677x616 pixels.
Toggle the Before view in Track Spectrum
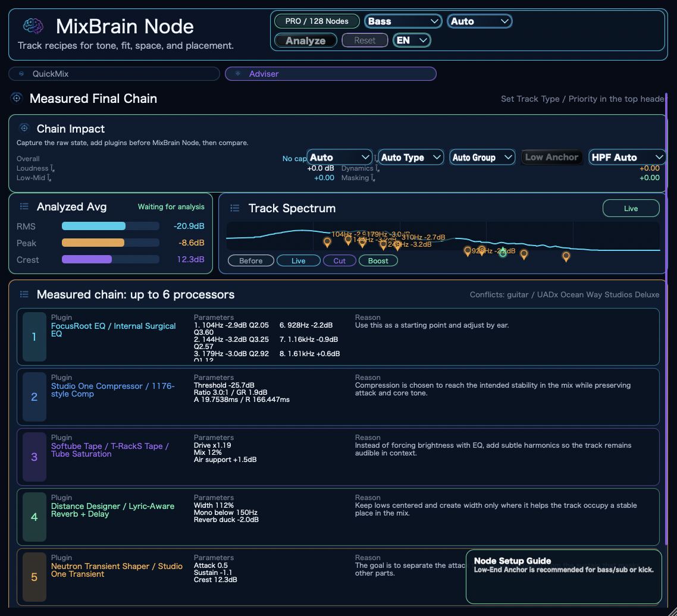click(251, 261)
